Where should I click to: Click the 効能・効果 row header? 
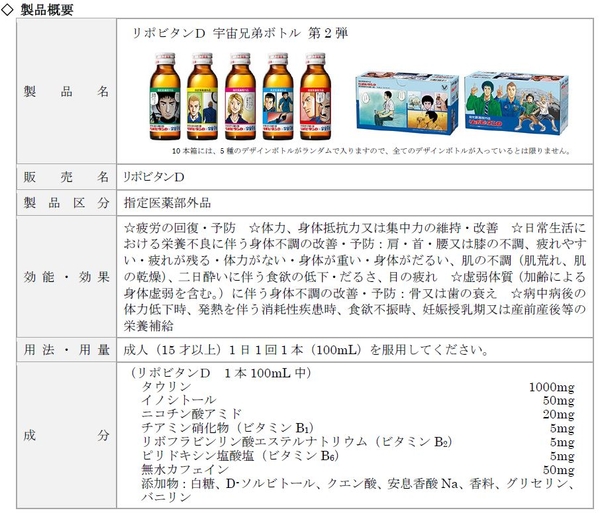(64, 276)
